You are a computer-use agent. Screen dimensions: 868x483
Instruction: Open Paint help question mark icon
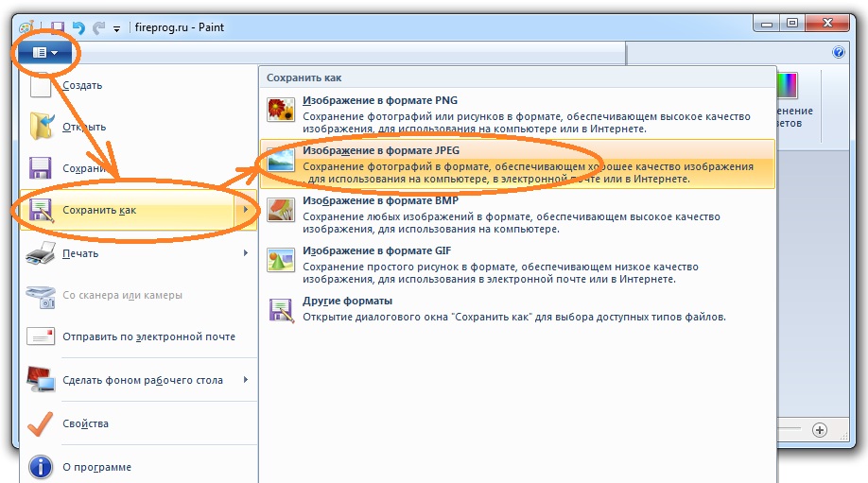pyautogui.click(x=839, y=52)
